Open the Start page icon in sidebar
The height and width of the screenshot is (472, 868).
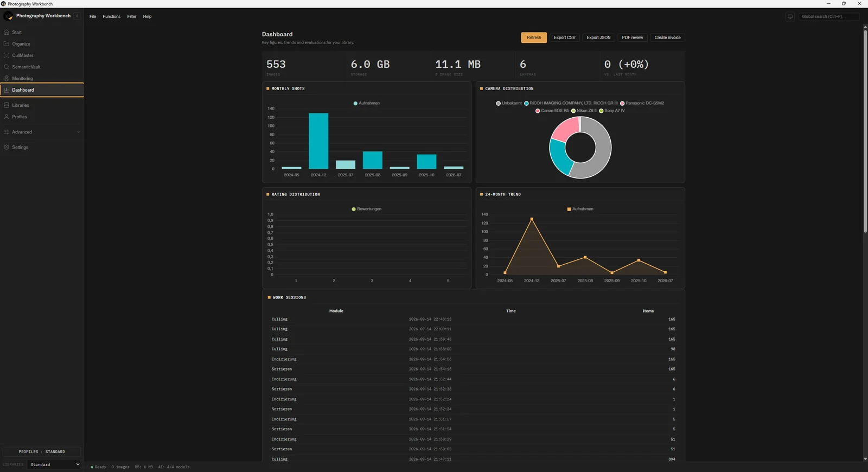coord(7,33)
